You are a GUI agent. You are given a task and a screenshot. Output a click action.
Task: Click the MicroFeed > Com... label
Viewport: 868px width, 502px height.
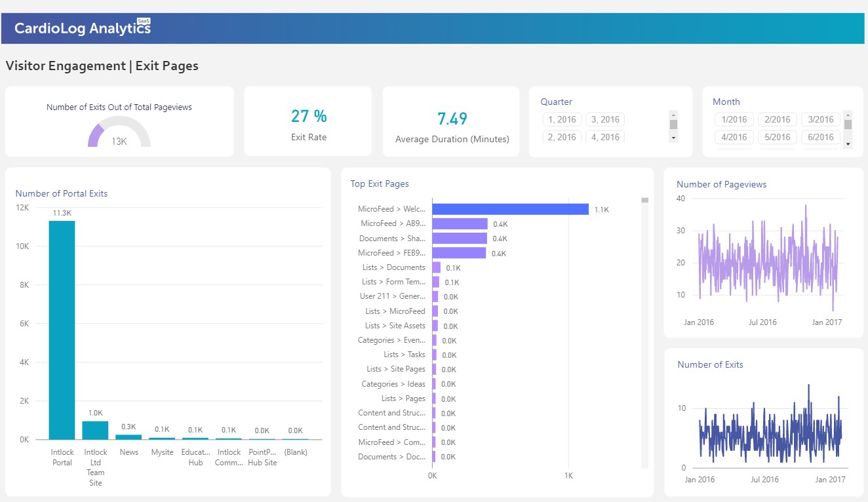[391, 442]
